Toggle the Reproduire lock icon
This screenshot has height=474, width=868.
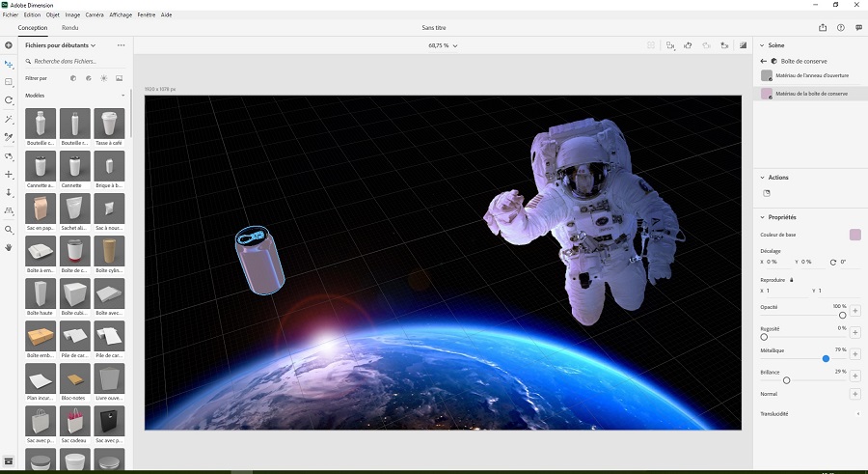[792, 280]
